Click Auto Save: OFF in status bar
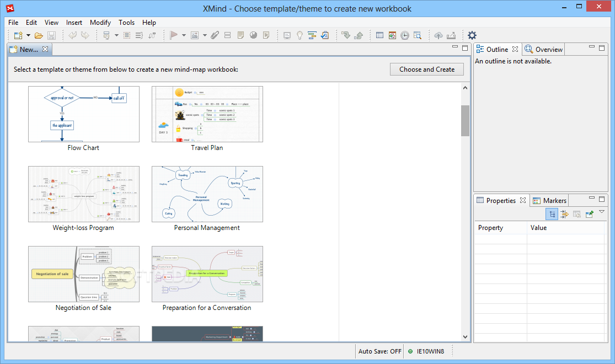 pyautogui.click(x=379, y=351)
